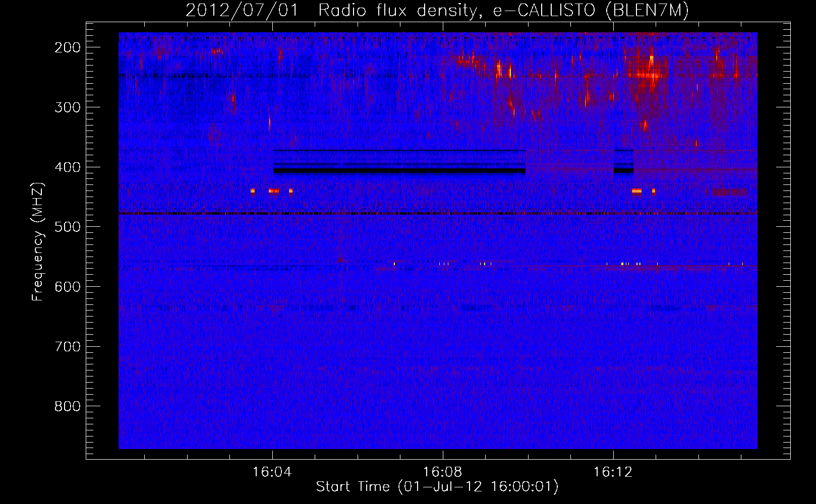The width and height of the screenshot is (816, 504).
Task: Click the 500 frequency tick label
Action: click(x=68, y=227)
